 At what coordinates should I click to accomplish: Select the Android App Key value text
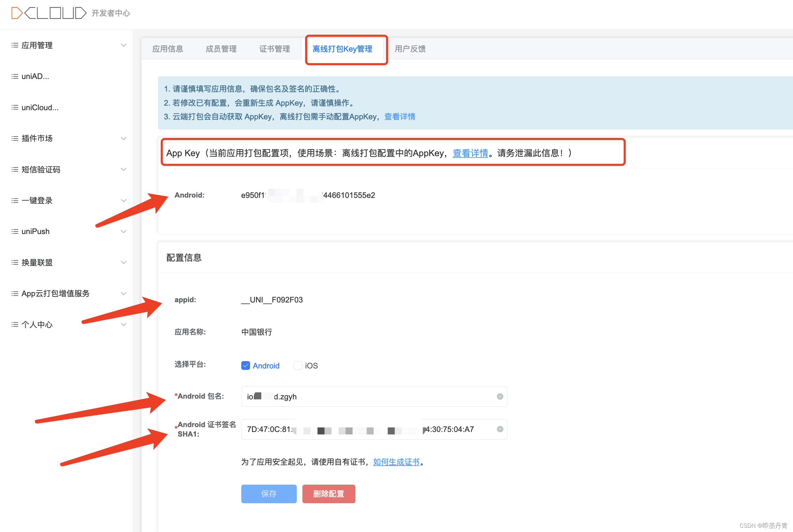click(x=308, y=195)
